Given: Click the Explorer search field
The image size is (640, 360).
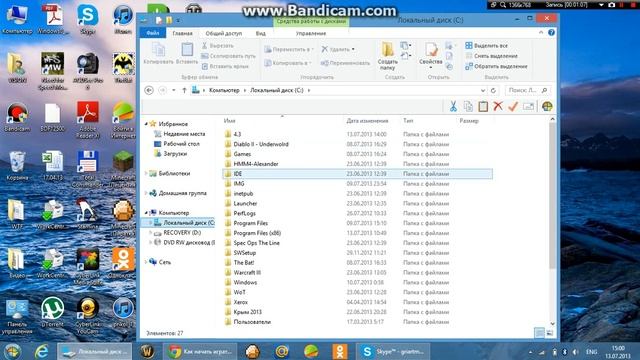Looking at the screenshot, I should [x=527, y=90].
